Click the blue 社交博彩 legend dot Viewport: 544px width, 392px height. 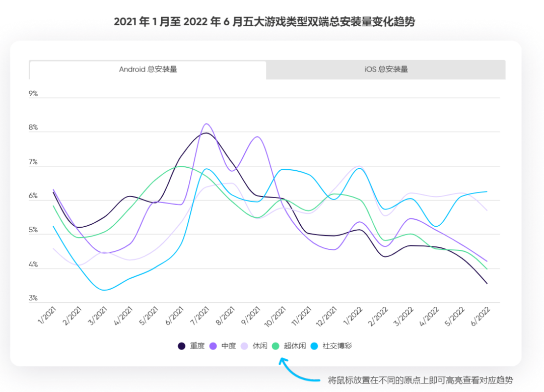pos(315,346)
